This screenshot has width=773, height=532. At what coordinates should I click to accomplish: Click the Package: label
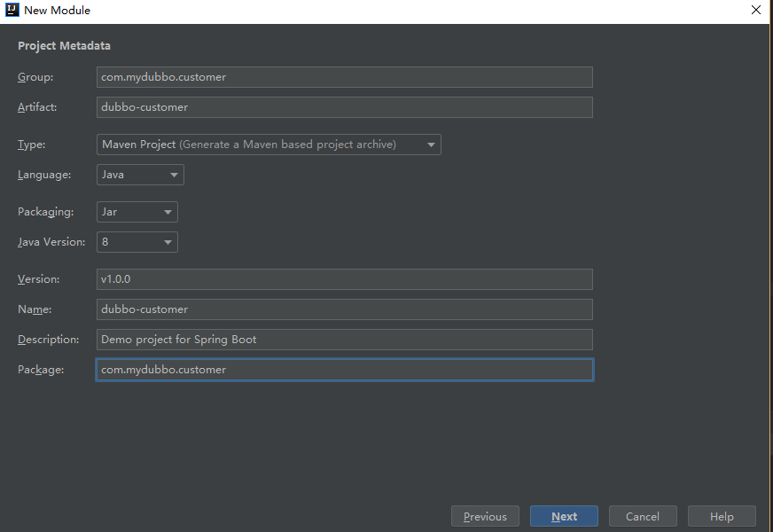tap(41, 370)
